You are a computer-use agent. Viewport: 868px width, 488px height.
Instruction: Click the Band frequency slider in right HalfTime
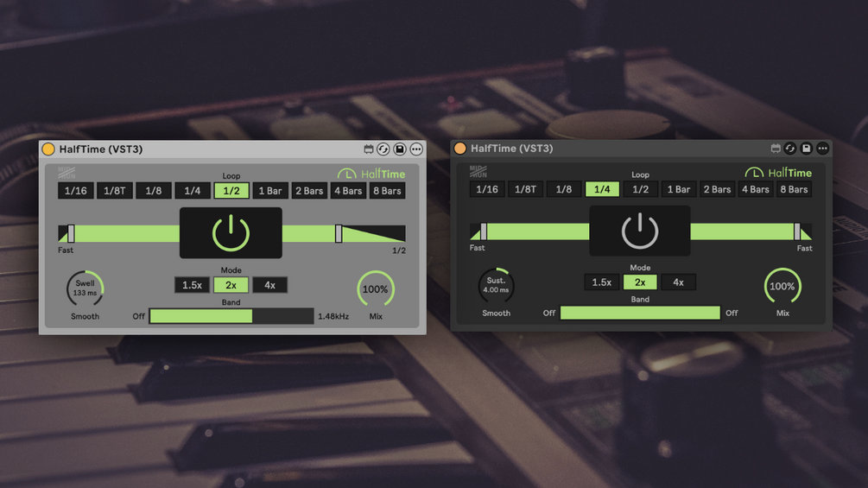641,314
